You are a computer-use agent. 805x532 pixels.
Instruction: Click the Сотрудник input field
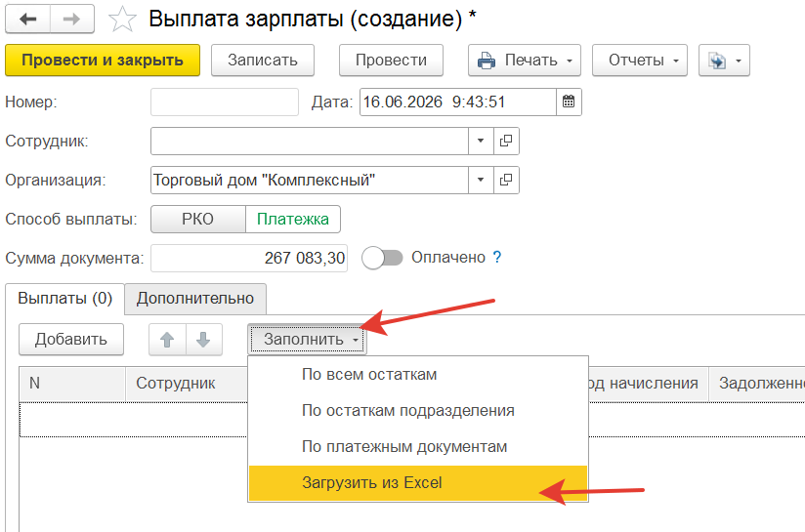[x=310, y=141]
